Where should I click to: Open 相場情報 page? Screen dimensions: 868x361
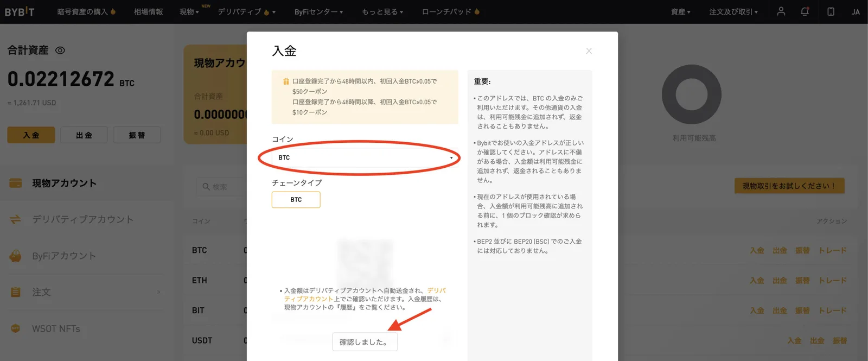pos(148,12)
